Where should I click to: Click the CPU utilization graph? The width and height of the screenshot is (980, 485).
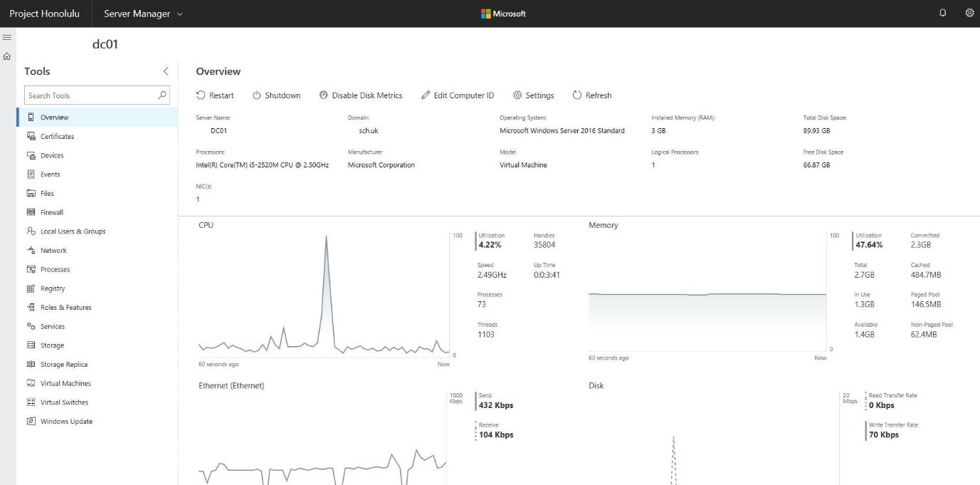[x=324, y=293]
